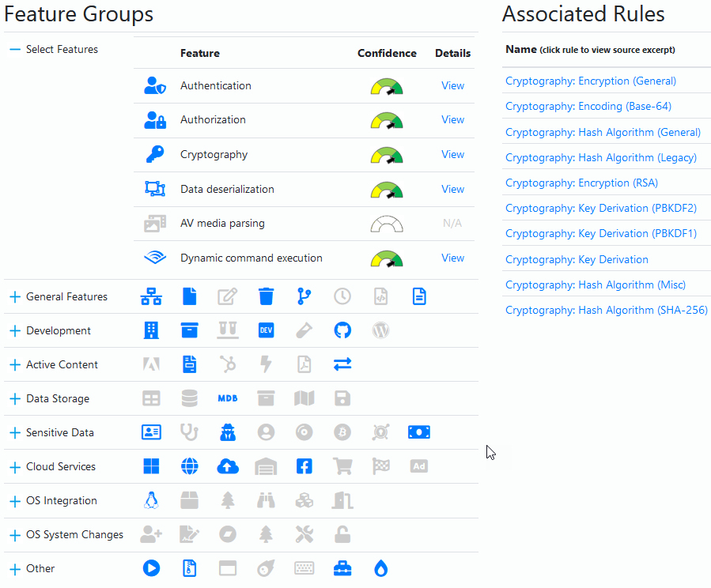Click the git branch icon in General Features
Viewport: 711px width, 588px height.
pos(304,296)
